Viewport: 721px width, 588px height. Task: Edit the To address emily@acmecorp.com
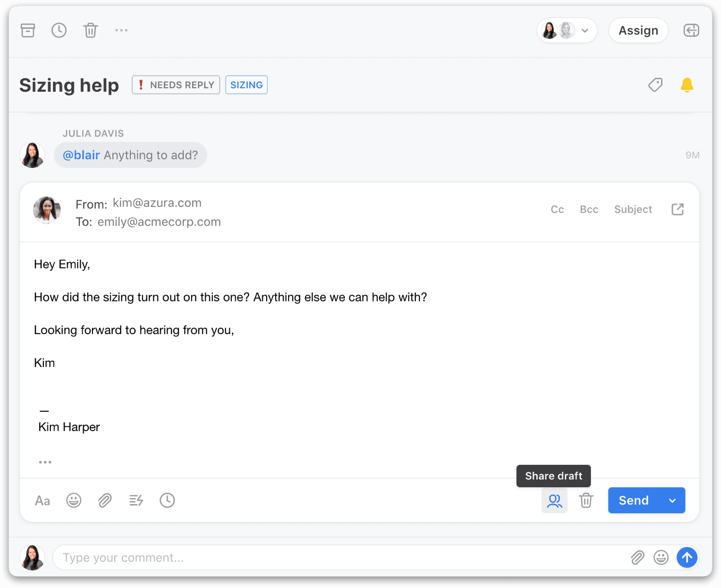tap(159, 222)
